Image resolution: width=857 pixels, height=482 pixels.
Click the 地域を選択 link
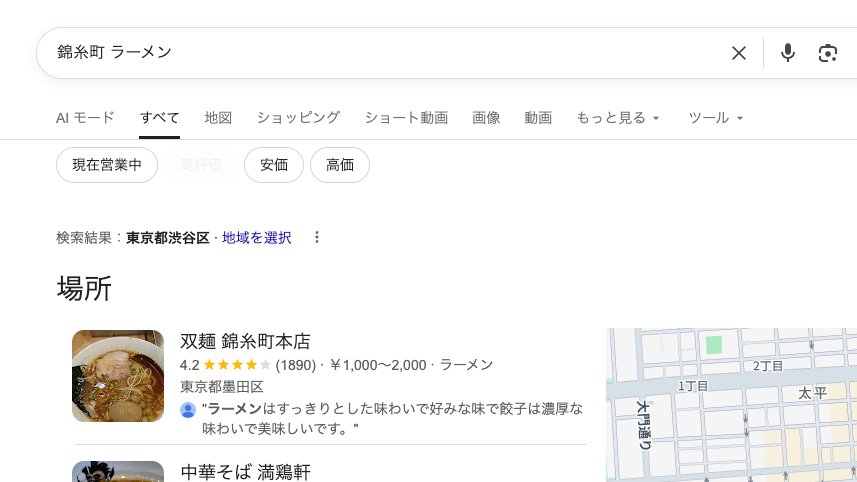[257, 238]
